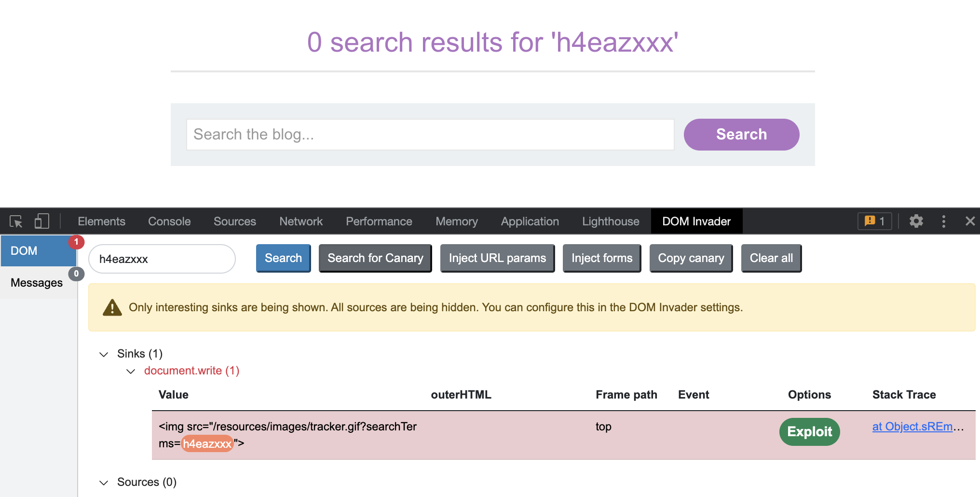980x497 pixels.
Task: Toggle the device toolbar icon
Action: click(x=41, y=221)
